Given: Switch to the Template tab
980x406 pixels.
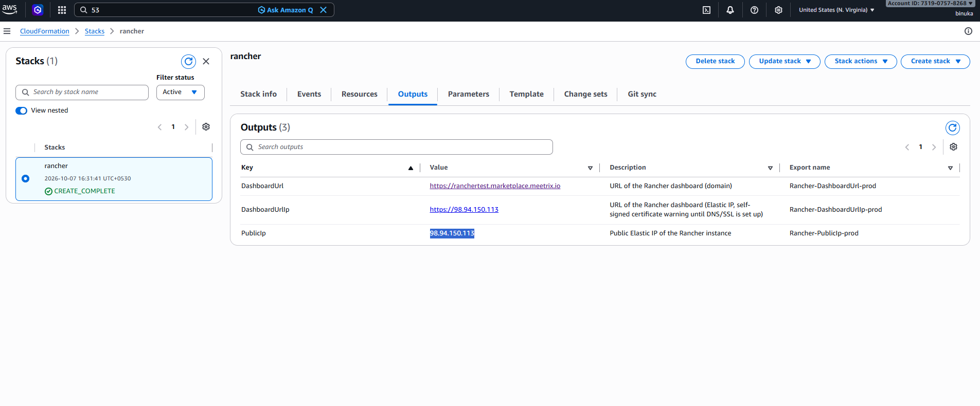Looking at the screenshot, I should pyautogui.click(x=526, y=94).
